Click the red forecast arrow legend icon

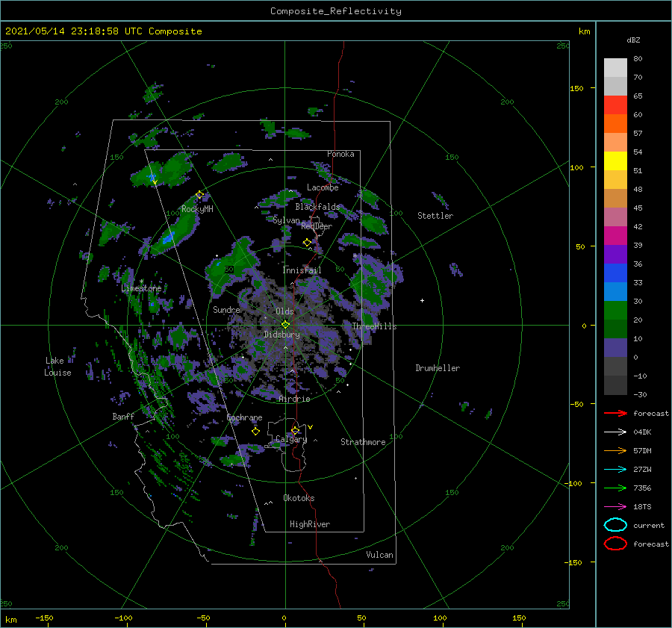click(x=615, y=413)
